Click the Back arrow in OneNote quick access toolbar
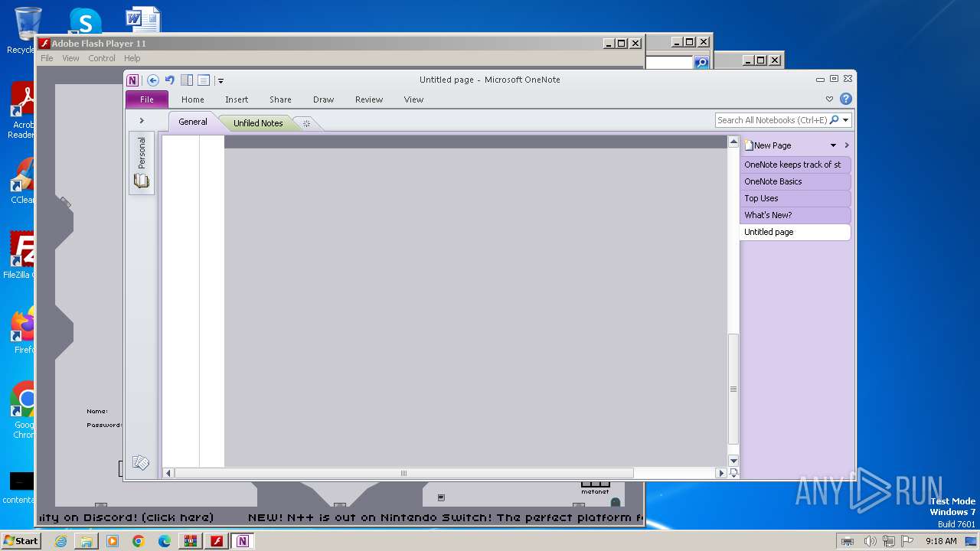 coord(153,80)
